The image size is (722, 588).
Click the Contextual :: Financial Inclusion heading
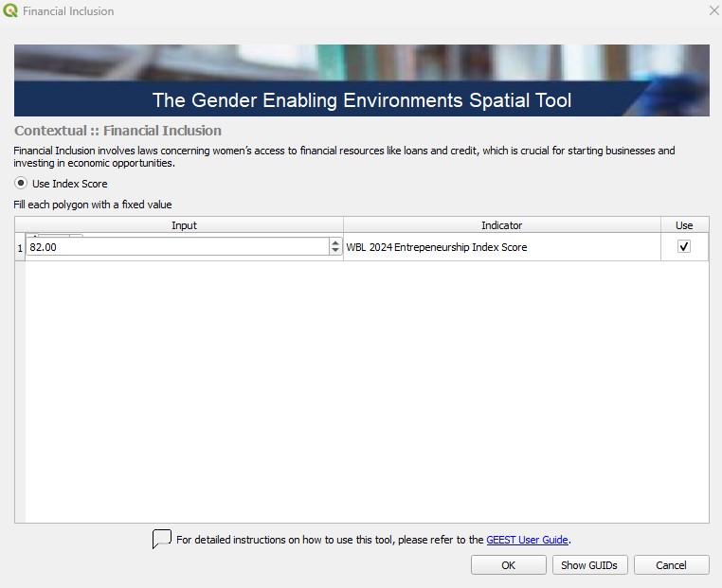point(117,131)
